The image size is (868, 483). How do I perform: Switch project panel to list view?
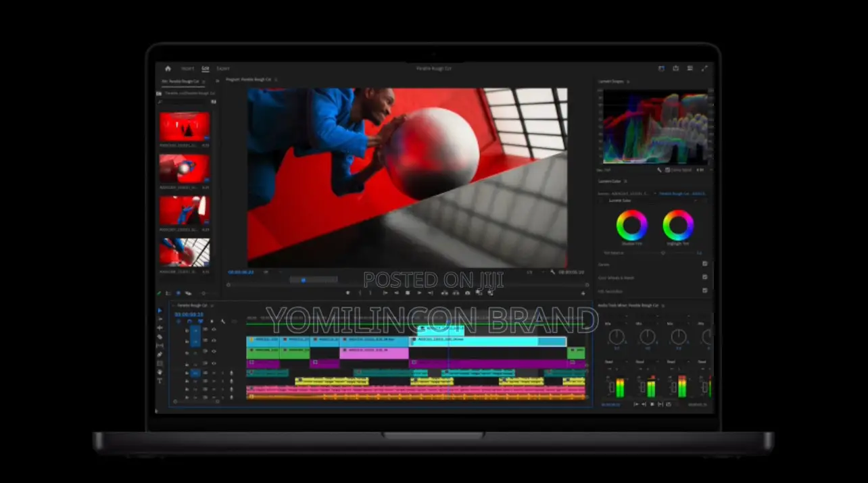[x=168, y=293]
